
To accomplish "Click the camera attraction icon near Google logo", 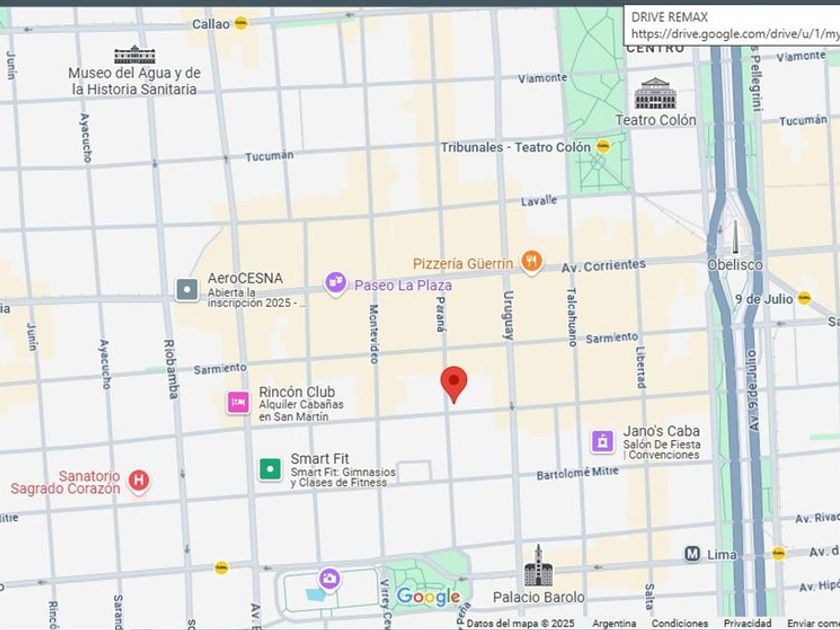I will (x=329, y=578).
